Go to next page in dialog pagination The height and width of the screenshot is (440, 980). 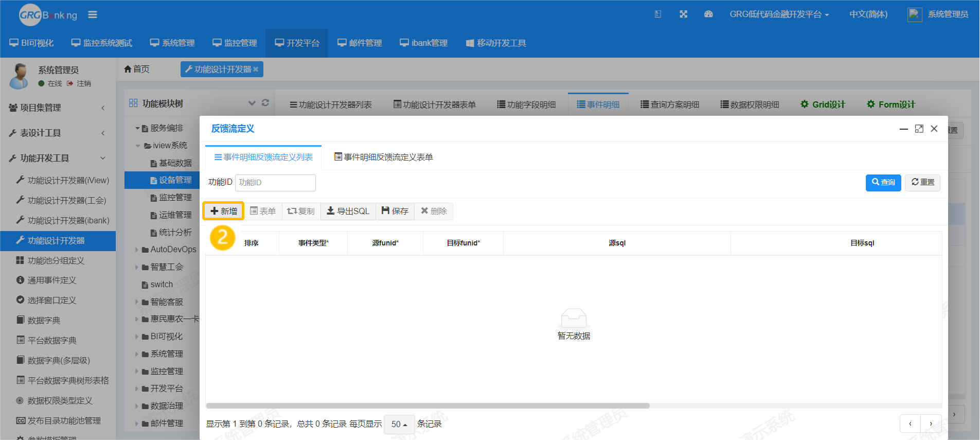pyautogui.click(x=931, y=424)
